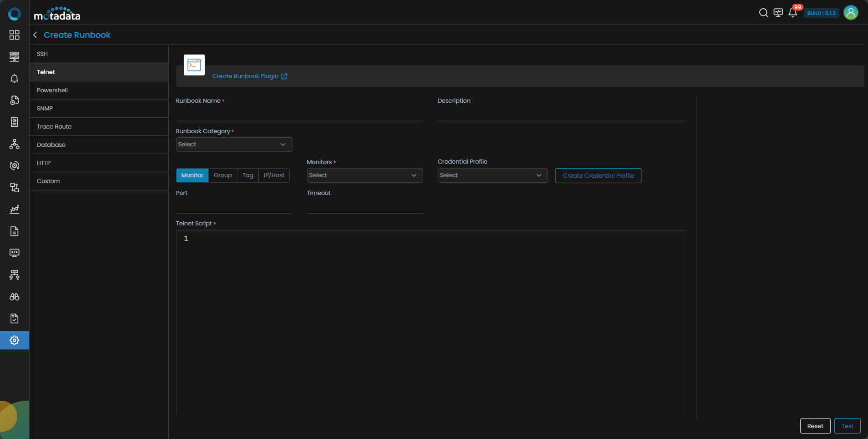Expand the Runbook Category dropdown
The height and width of the screenshot is (439, 868).
(234, 145)
